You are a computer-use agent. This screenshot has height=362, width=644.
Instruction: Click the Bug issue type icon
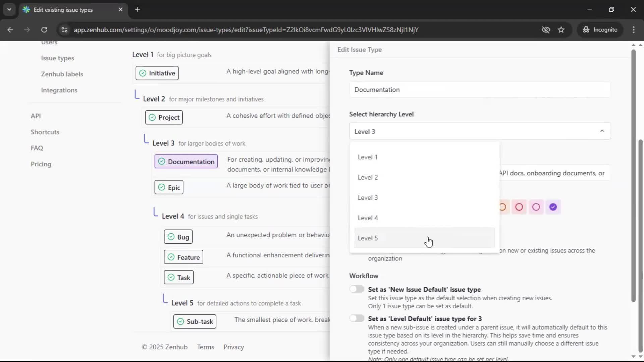tap(171, 236)
